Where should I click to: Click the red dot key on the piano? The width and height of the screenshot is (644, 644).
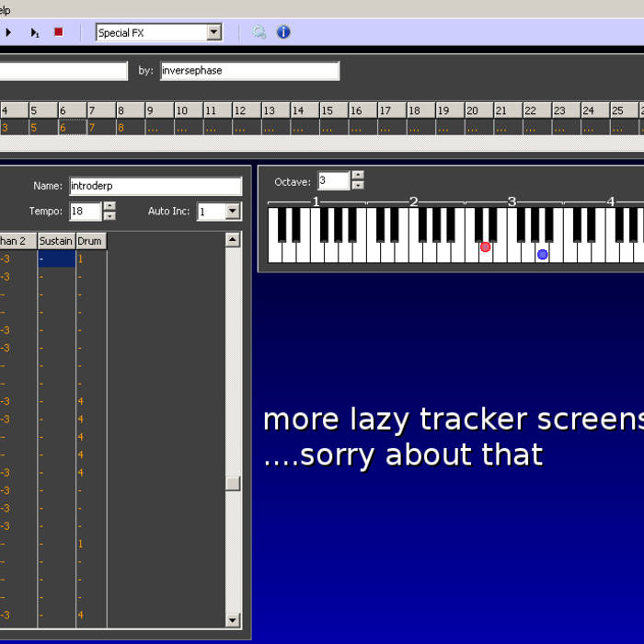pos(485,247)
